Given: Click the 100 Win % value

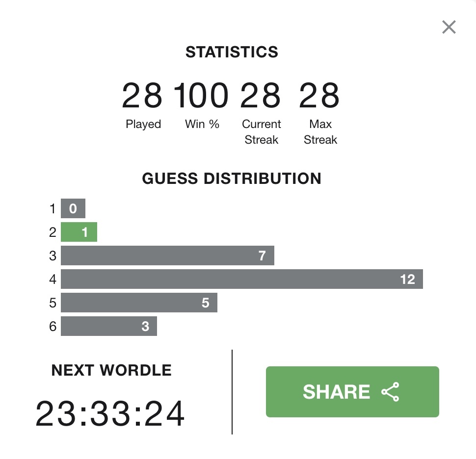Looking at the screenshot, I should (202, 96).
